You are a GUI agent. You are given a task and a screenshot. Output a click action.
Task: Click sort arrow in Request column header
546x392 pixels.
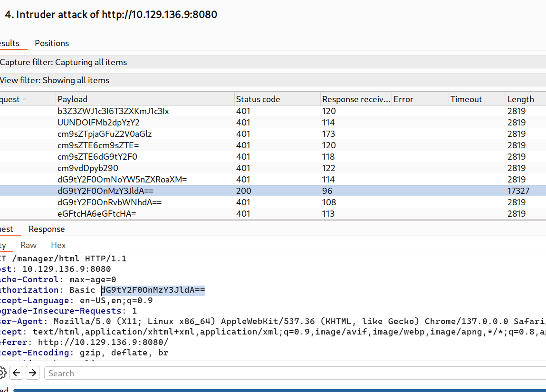pyautogui.click(x=25, y=99)
